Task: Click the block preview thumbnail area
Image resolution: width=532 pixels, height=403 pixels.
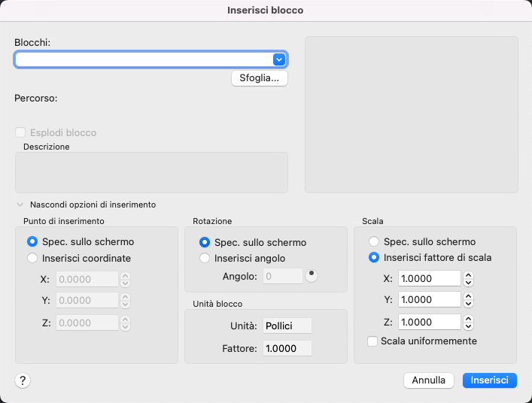Action: [x=411, y=114]
